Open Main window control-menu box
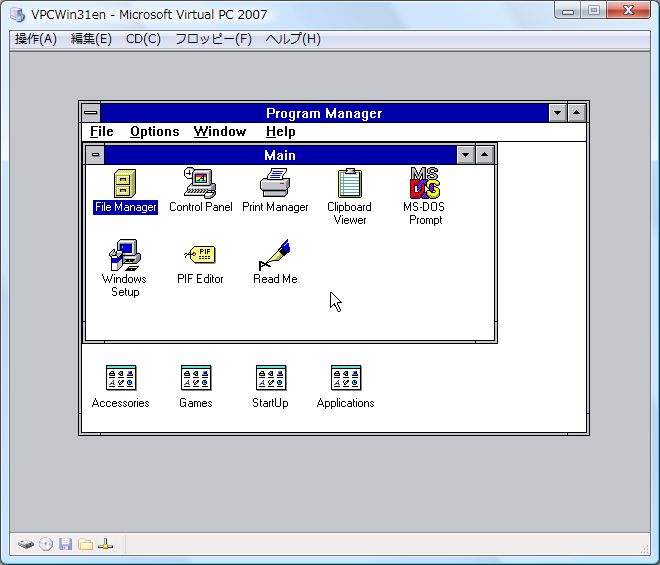Screen dimensions: 660x565 [x=96, y=155]
